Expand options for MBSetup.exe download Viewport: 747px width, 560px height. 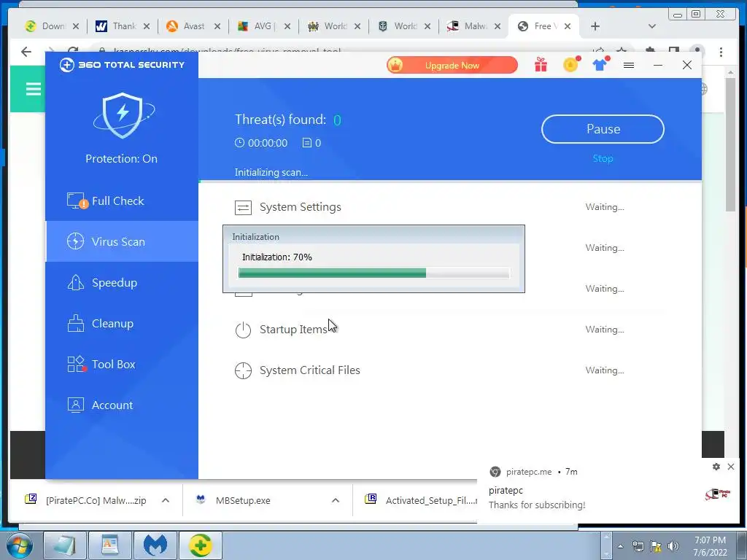[x=336, y=500]
